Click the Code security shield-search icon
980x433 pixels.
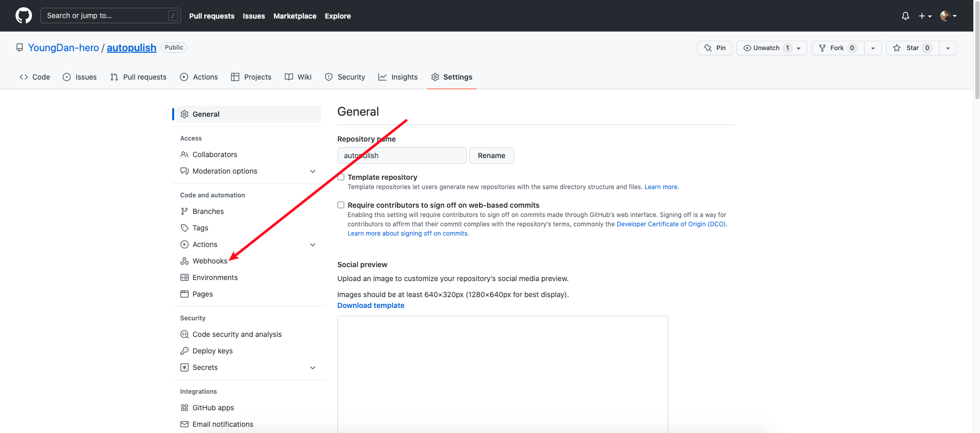tap(185, 334)
